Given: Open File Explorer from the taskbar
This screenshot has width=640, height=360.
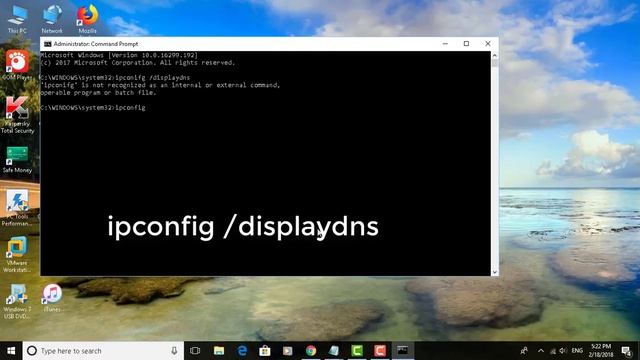Looking at the screenshot, I should pos(219,351).
